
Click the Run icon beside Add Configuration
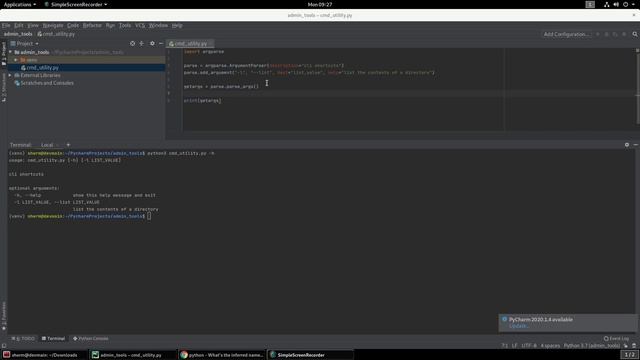coord(598,34)
